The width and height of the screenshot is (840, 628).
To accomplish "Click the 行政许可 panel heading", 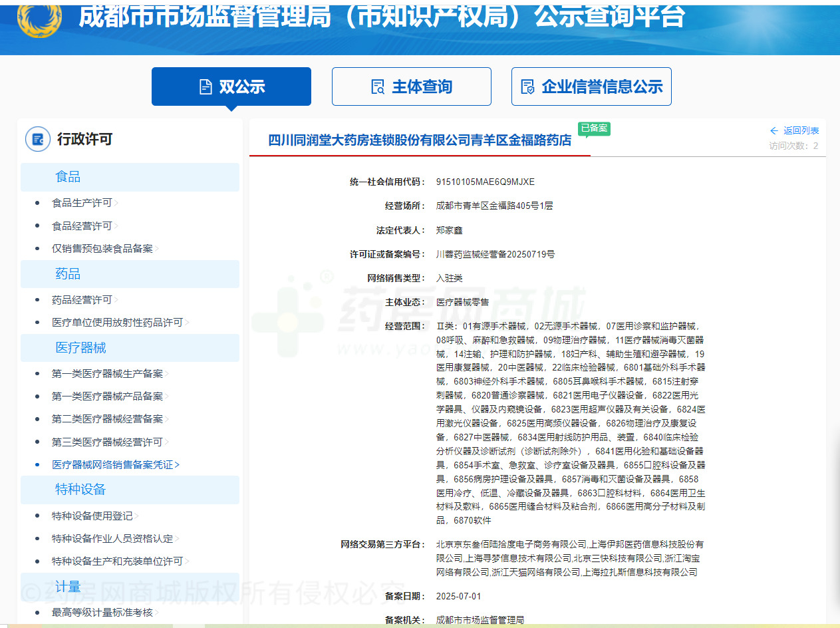I will coord(85,139).
